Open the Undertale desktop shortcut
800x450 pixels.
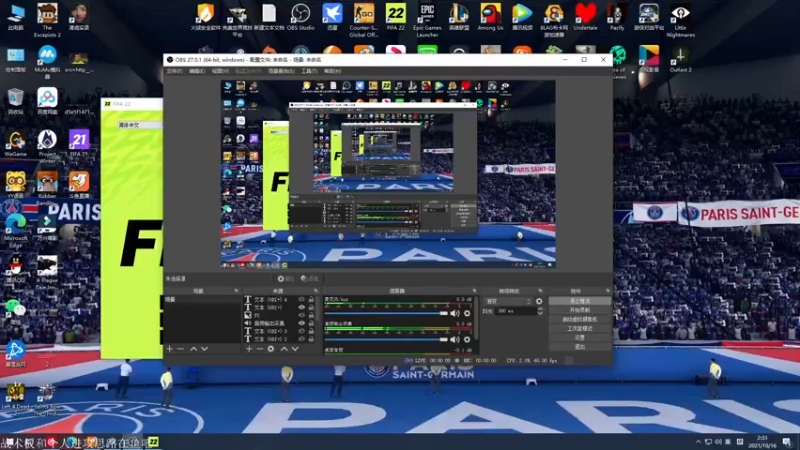585,17
